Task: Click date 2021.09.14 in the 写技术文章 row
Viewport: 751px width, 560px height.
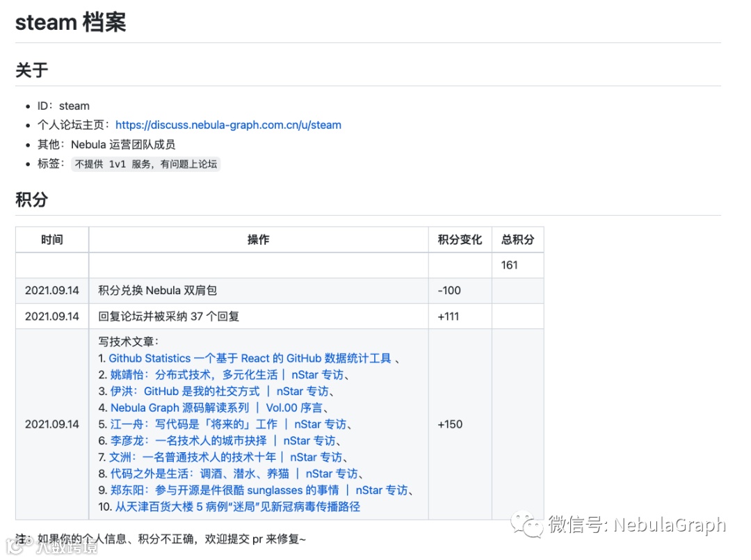Action: coord(51,424)
